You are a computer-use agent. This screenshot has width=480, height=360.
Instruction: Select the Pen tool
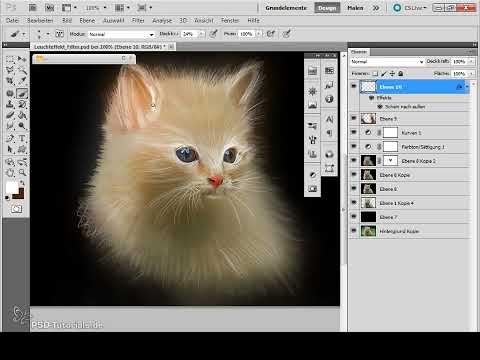pyautogui.click(x=10, y=138)
